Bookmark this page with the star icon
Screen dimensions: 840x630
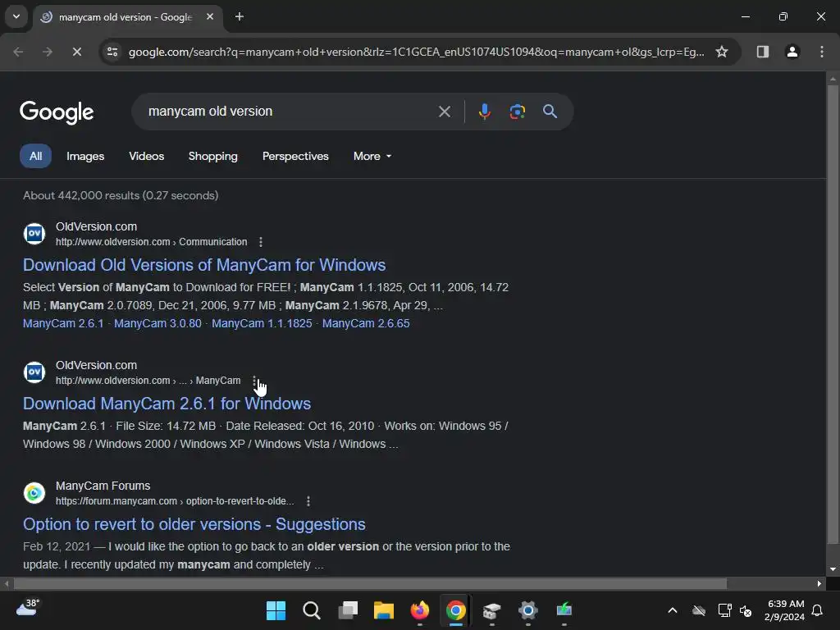tap(722, 52)
